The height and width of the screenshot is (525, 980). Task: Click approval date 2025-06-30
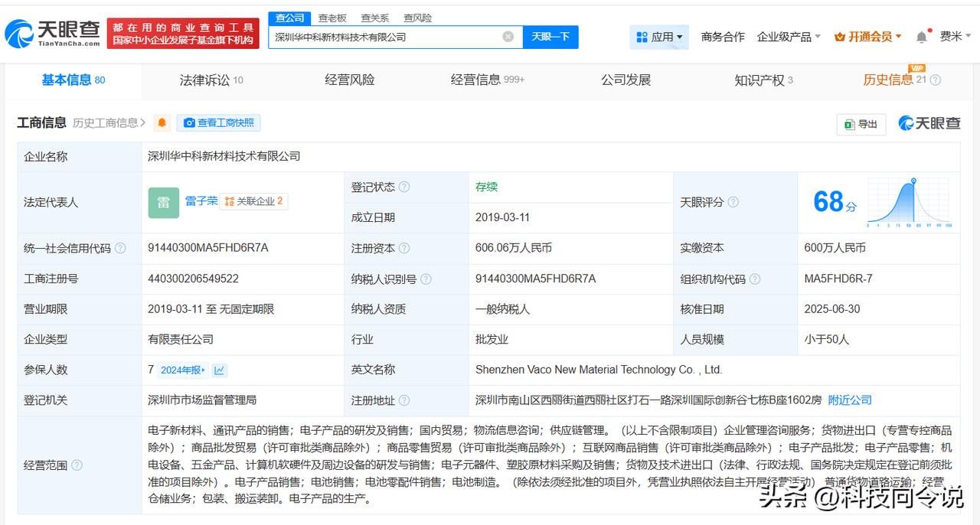[x=832, y=309]
